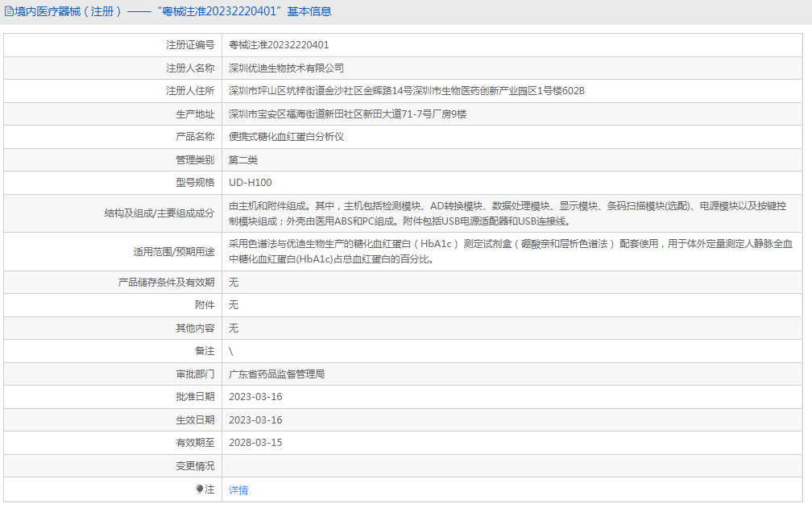812x508 pixels.
Task: Click the 注册人名称 label
Action: [x=190, y=68]
